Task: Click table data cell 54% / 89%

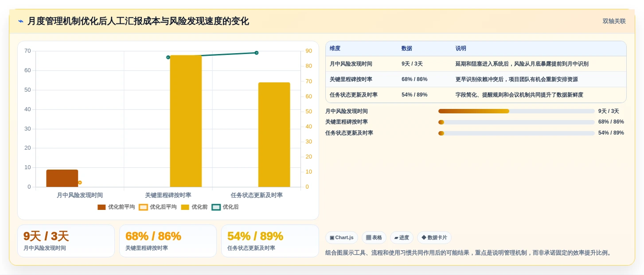Action: [x=414, y=95]
